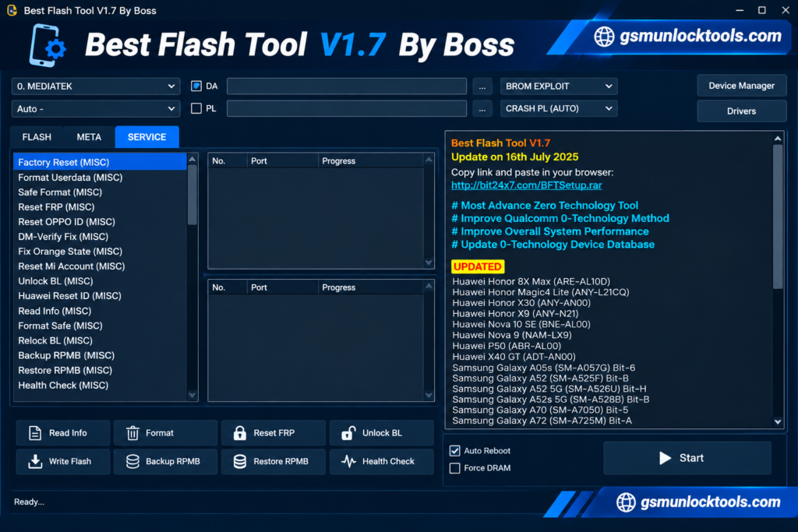This screenshot has height=532, width=798.
Task: Select Read Info (MISC) list entry
Action: pos(100,311)
